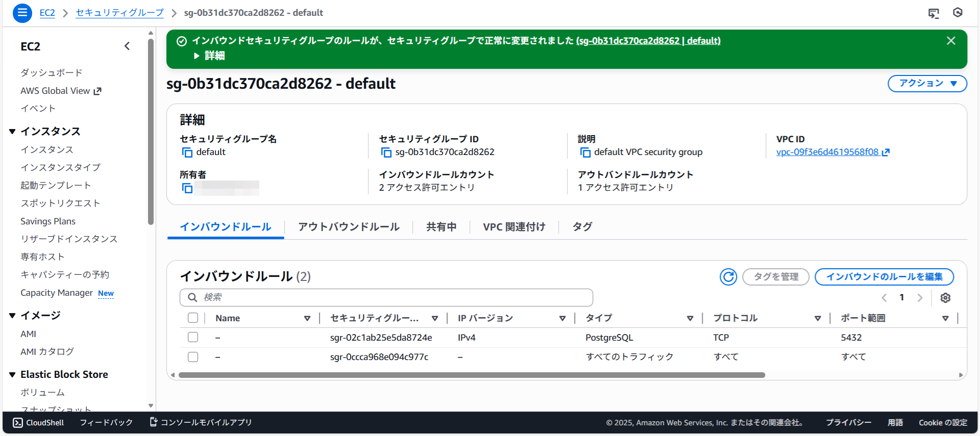This screenshot has height=436, width=980.
Task: Open the アクション dropdown menu
Action: coord(927,84)
